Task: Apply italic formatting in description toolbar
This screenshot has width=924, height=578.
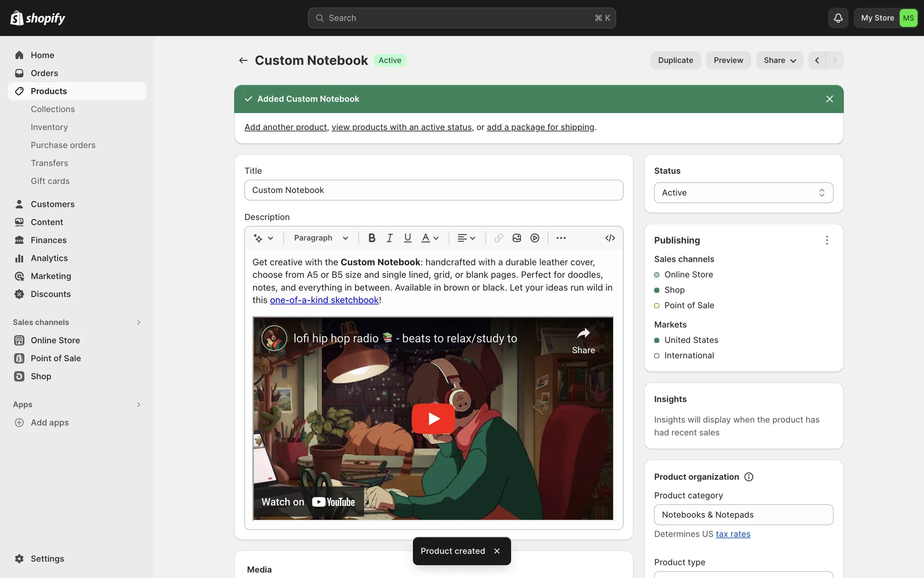Action: click(389, 238)
